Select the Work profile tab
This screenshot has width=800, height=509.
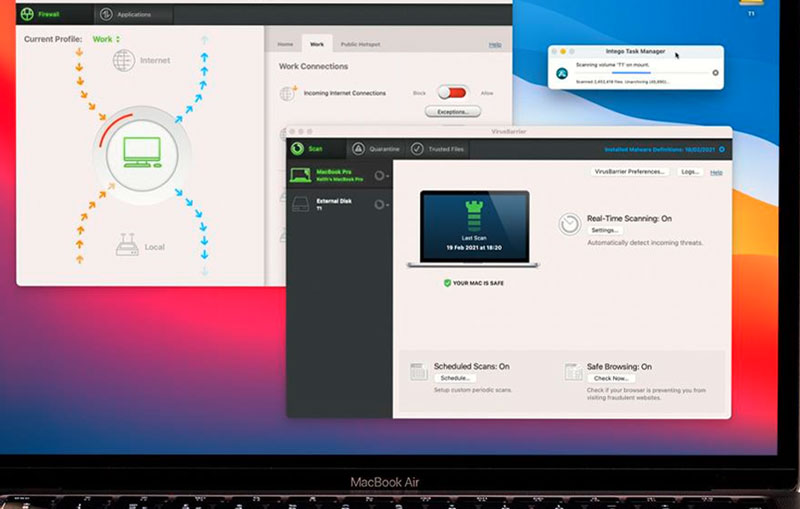click(x=317, y=44)
